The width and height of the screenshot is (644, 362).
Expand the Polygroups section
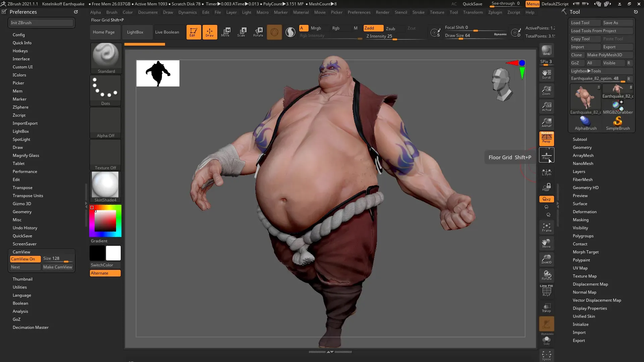583,236
